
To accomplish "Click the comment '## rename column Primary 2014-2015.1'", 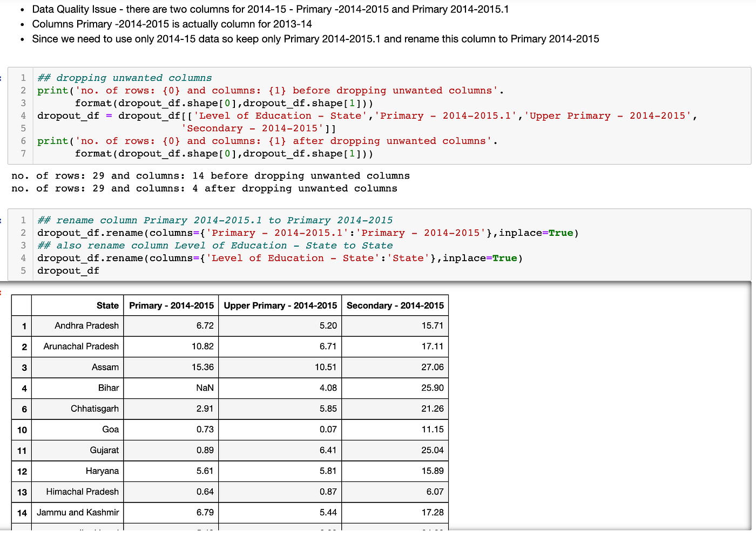I will (214, 220).
